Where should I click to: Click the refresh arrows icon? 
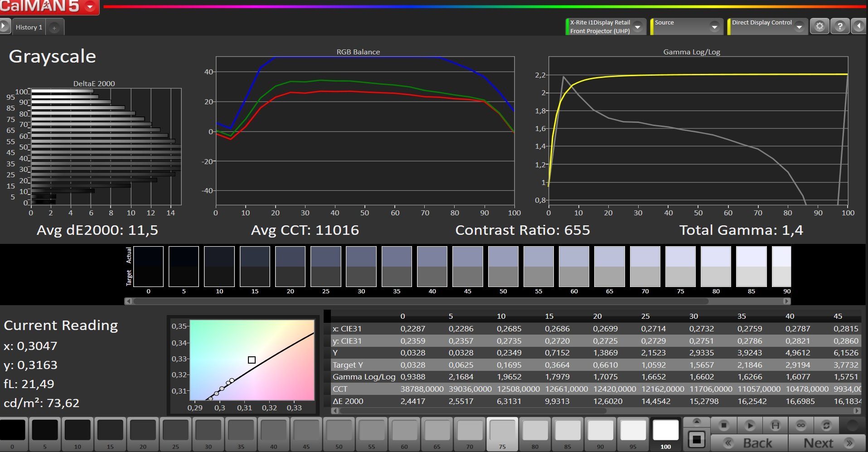[826, 425]
